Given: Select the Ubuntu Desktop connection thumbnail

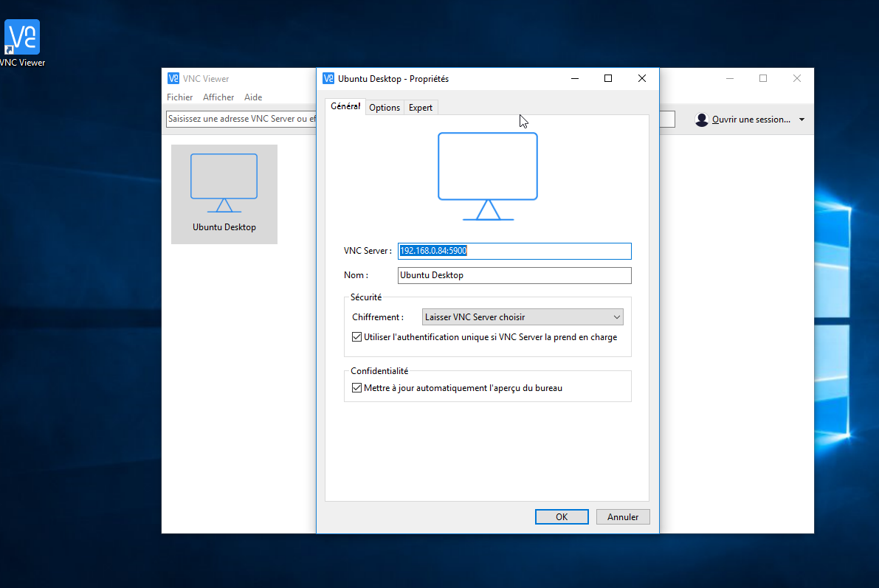Looking at the screenshot, I should [224, 194].
